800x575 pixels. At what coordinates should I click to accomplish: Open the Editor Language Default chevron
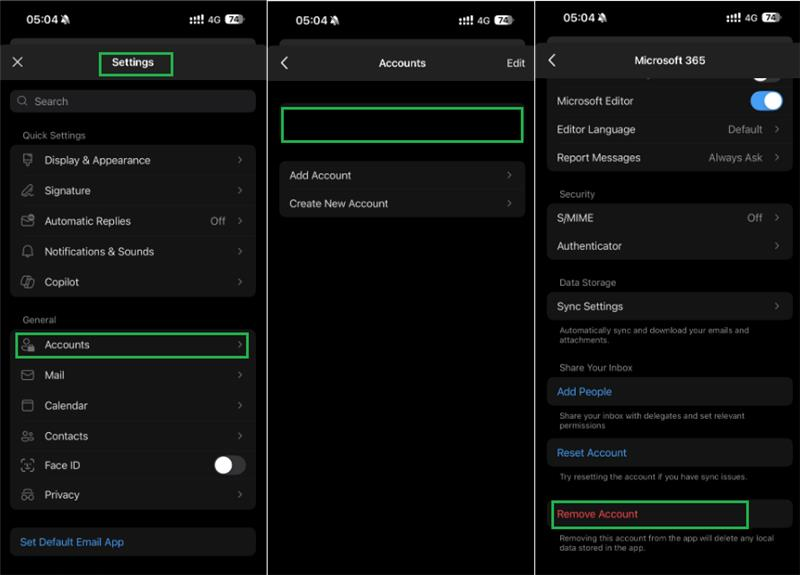pos(777,129)
